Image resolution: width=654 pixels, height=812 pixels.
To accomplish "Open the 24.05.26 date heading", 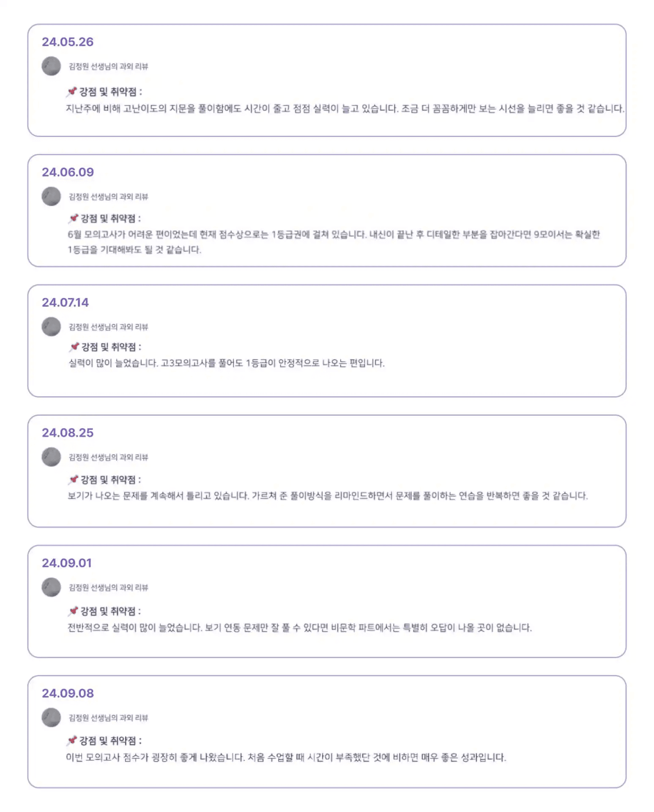I will 68,42.
